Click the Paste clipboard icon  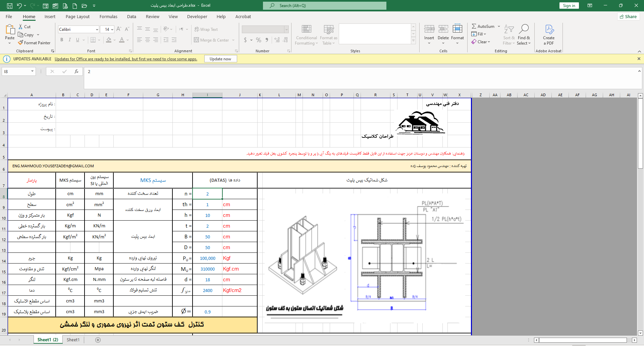click(10, 31)
